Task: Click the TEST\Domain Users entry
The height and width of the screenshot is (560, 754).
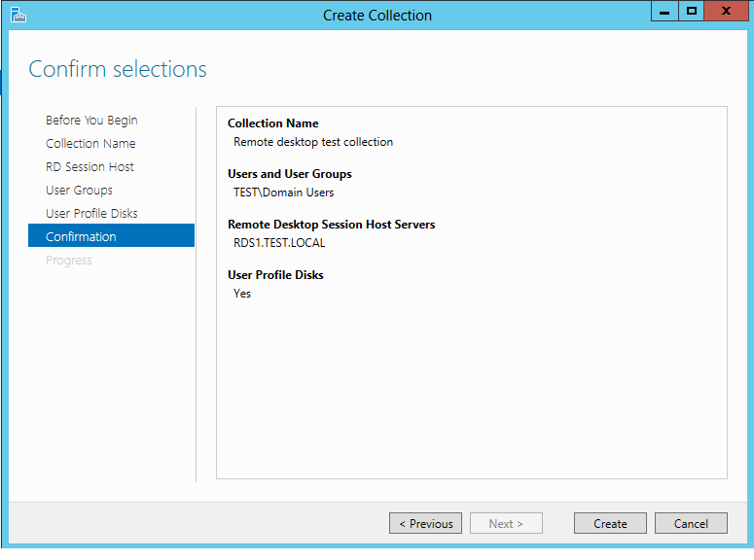Action: tap(283, 192)
